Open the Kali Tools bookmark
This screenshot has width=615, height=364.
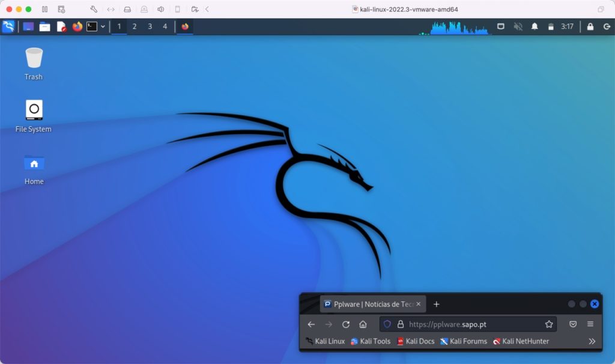pos(371,341)
